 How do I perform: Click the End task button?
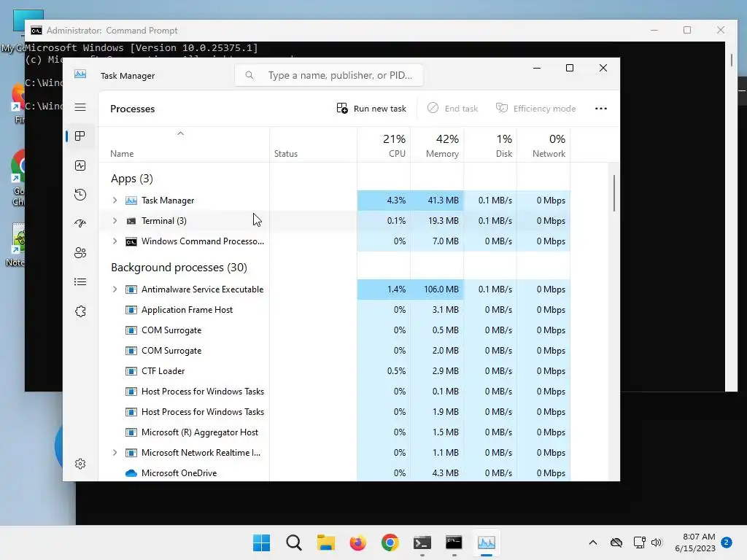tap(452, 109)
